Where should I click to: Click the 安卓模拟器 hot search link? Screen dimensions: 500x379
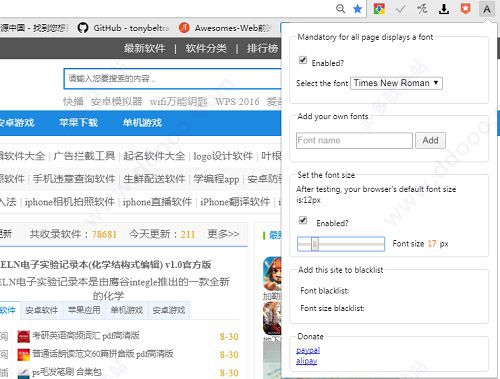click(x=116, y=102)
